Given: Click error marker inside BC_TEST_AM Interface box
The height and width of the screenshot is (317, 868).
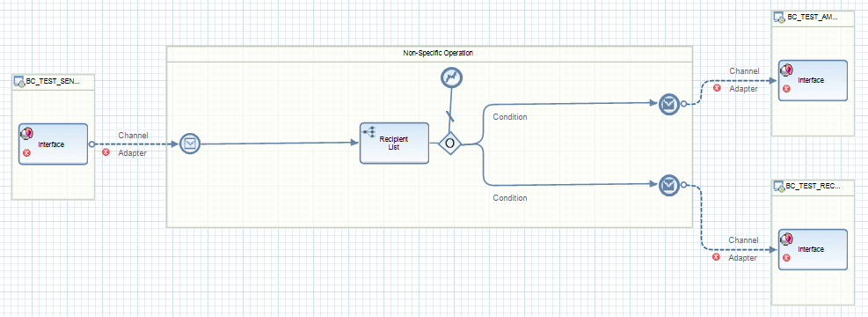Looking at the screenshot, I should (x=786, y=89).
